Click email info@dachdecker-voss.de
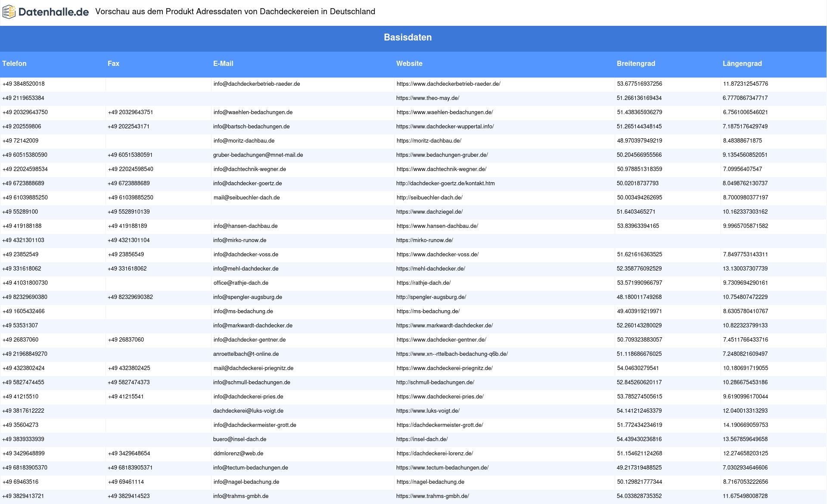827x504 pixels. click(246, 255)
